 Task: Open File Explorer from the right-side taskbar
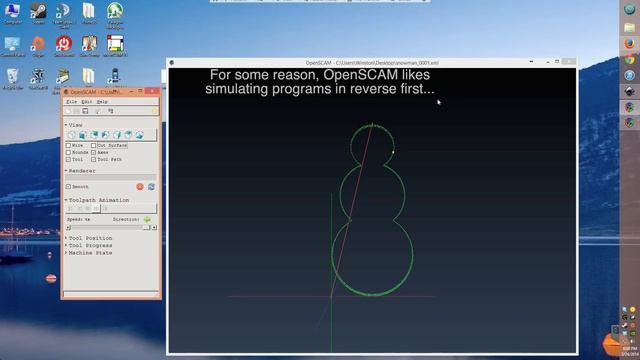point(629,28)
